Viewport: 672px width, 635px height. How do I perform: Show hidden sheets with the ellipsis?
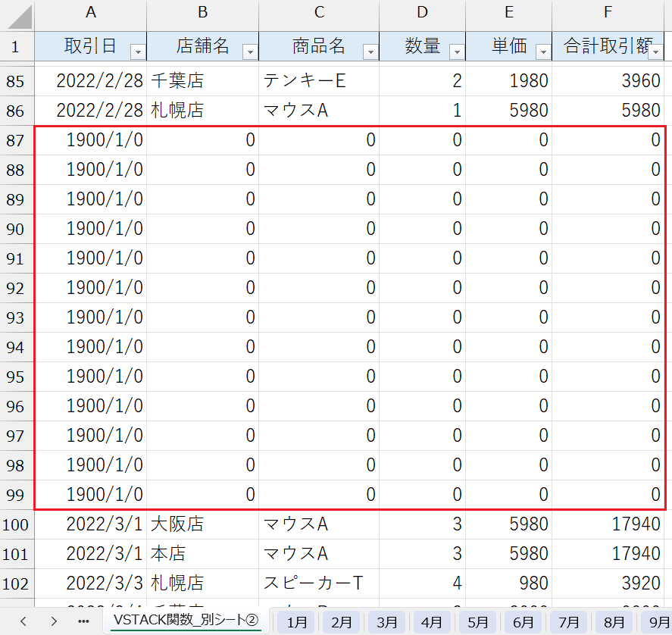(83, 621)
